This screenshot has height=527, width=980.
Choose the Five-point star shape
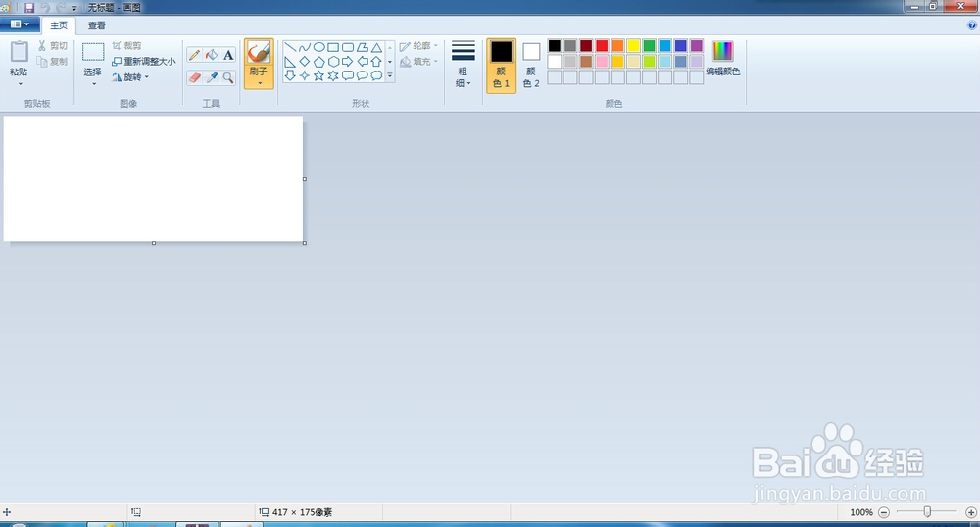coord(318,75)
